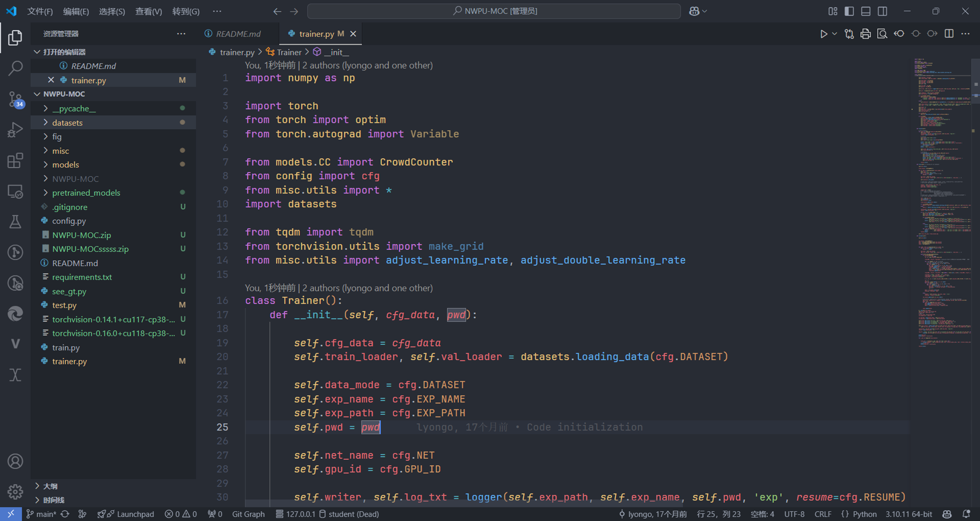Click the compare changes icon in editor toolbar
This screenshot has width=980, height=521.
tap(849, 34)
